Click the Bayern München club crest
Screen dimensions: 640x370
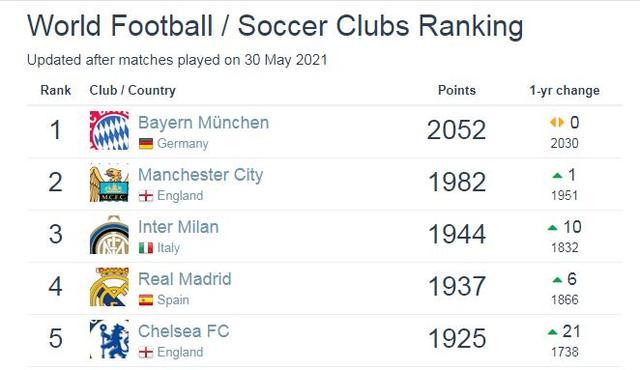click(x=109, y=131)
